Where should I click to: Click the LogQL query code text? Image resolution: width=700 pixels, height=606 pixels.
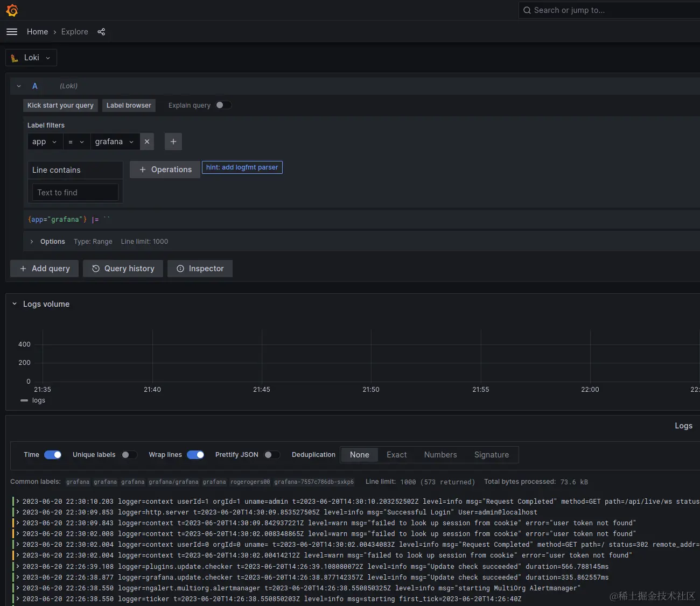point(68,220)
